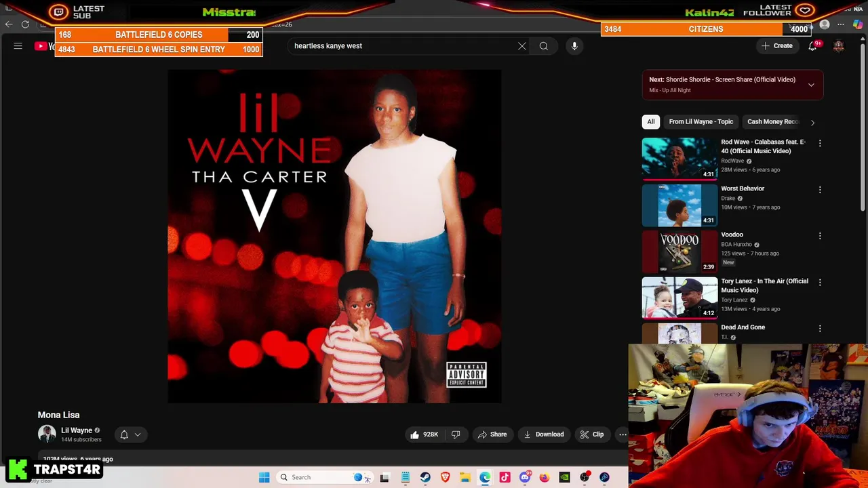The image size is (868, 488).
Task: Like the video with thumbs up 928K
Action: (423, 434)
